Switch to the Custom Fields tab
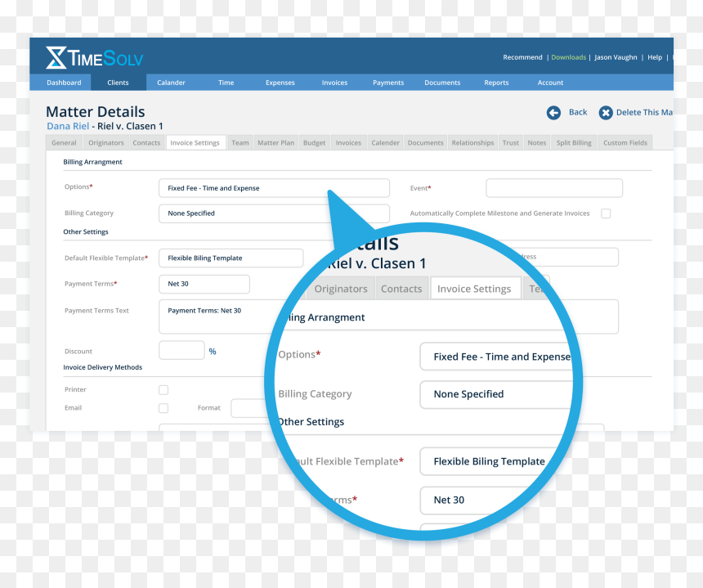The height and width of the screenshot is (588, 703). 625,142
